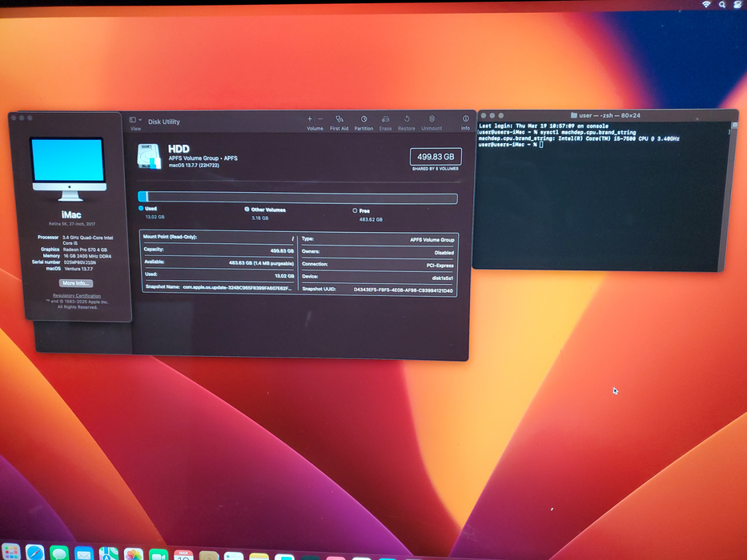Click the Owners Disabled row
Image resolution: width=747 pixels, height=560 pixels.
coord(378,252)
